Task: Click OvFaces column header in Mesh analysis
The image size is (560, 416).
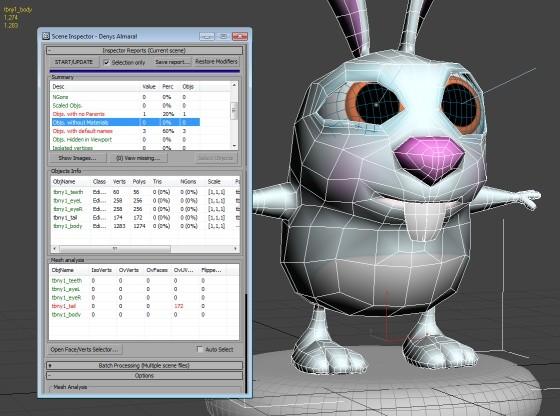Action: (x=158, y=270)
